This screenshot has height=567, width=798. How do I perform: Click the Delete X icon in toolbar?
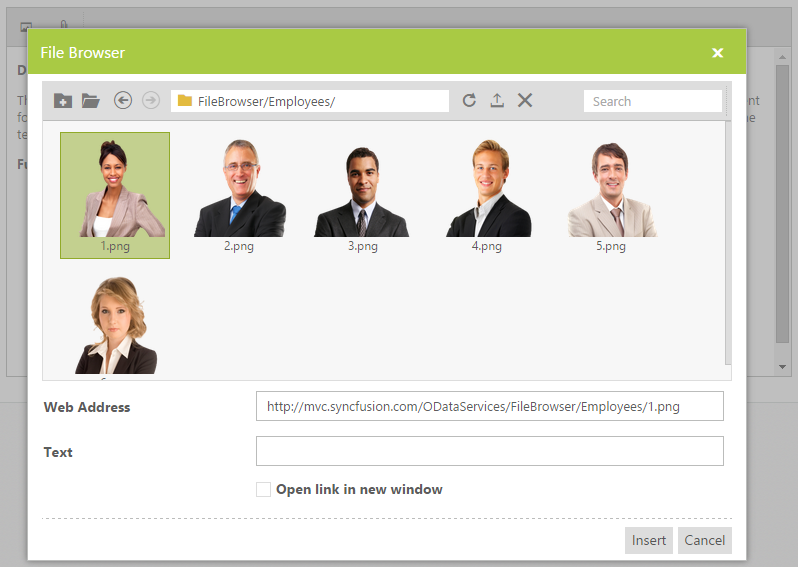[525, 100]
